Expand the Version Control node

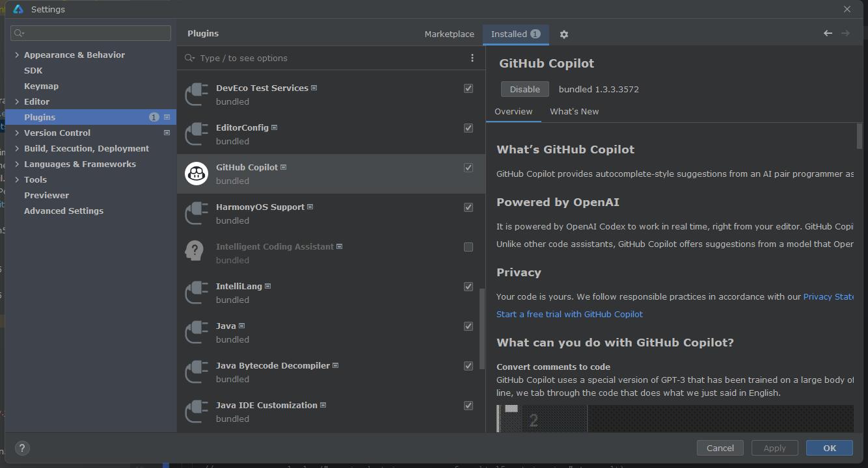tap(17, 133)
